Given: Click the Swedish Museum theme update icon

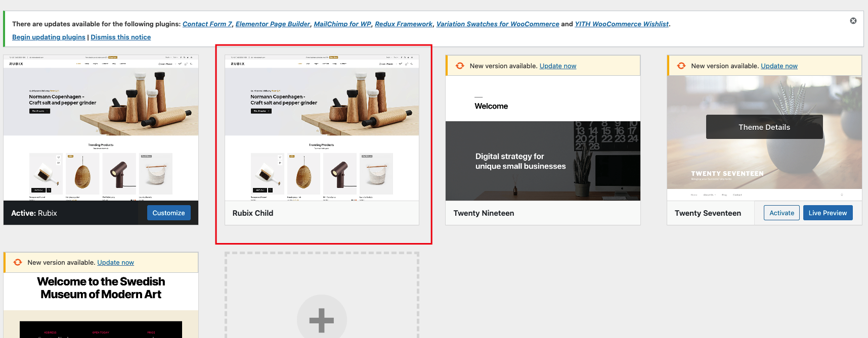Looking at the screenshot, I should pos(18,262).
